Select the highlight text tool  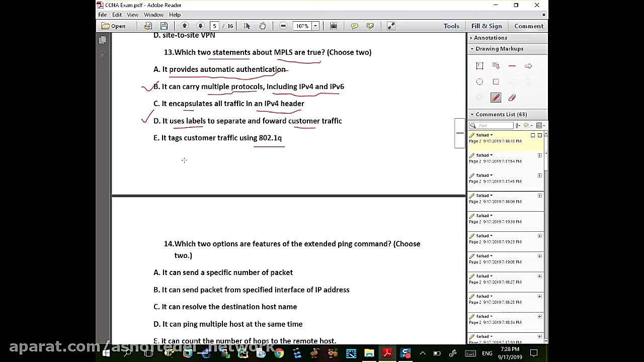[x=370, y=26]
